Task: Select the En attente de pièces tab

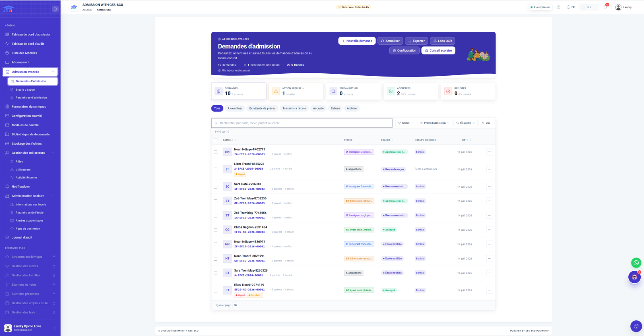Action: tap(262, 108)
